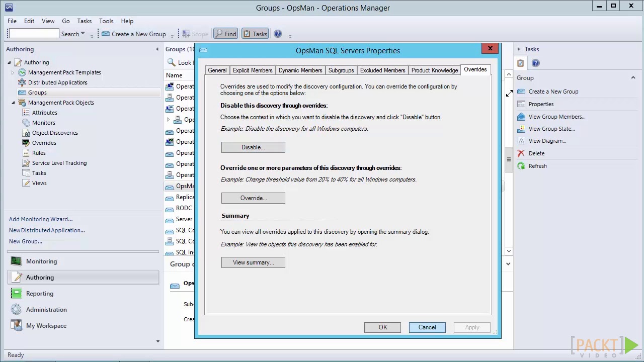Open the Search dropdown arrow
Viewport: 644px width, 362px height.
(x=83, y=34)
